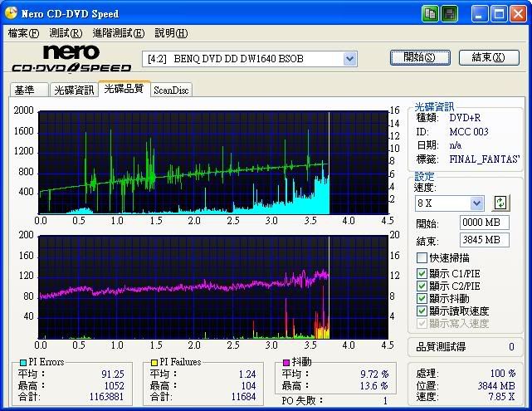Click PI Errors total 1163881
The image size is (532, 411).
pos(106,397)
